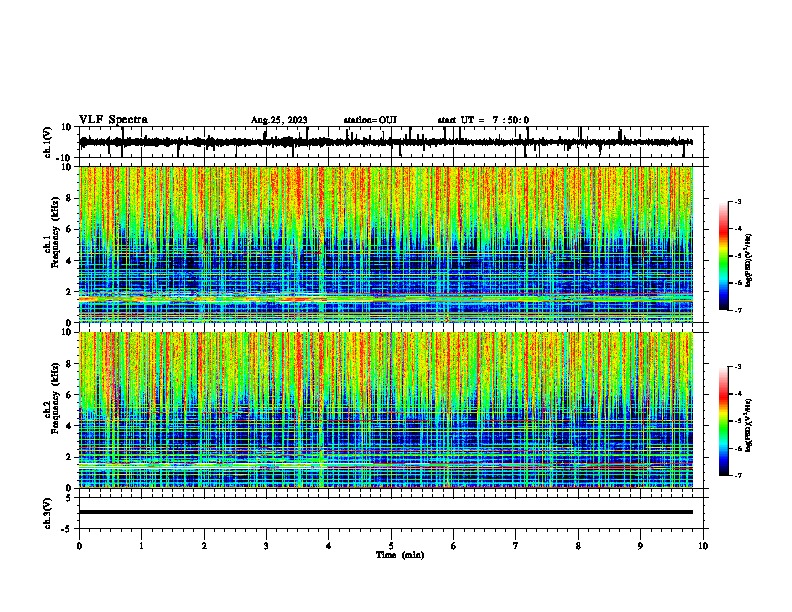Viewport: 792px width, 612px height.
Task: Click the "8" kHz tick of ch.1 spectrogram
Action: coord(69,198)
